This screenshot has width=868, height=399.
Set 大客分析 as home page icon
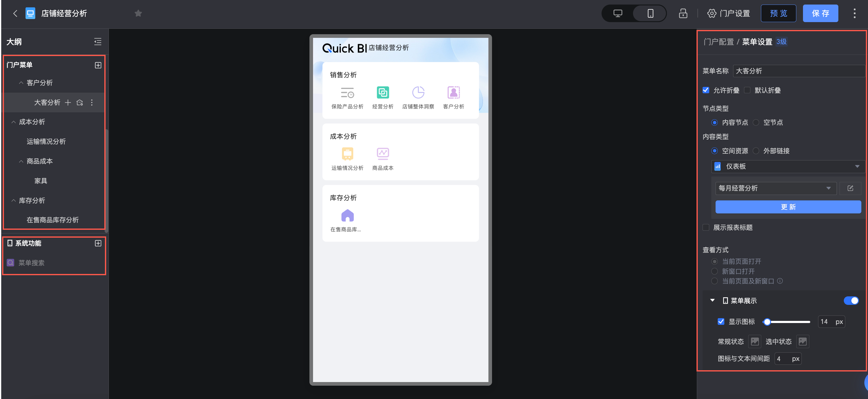80,103
